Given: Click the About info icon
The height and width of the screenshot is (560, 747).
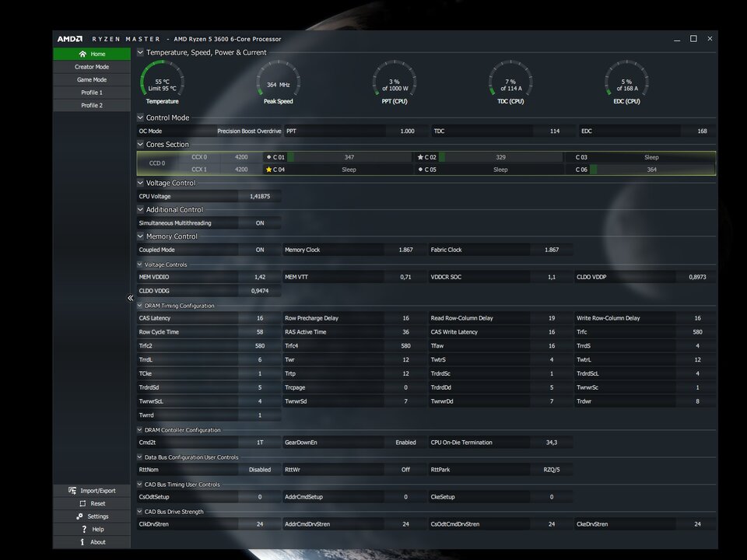Looking at the screenshot, I should coord(82,542).
